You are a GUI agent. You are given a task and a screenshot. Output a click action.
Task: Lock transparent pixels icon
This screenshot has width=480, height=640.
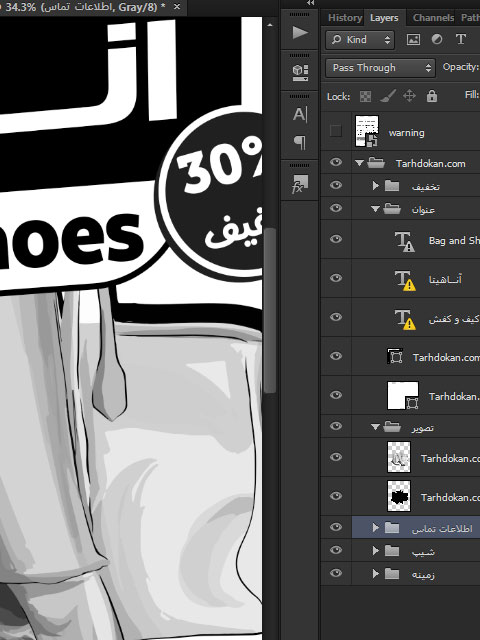[365, 96]
